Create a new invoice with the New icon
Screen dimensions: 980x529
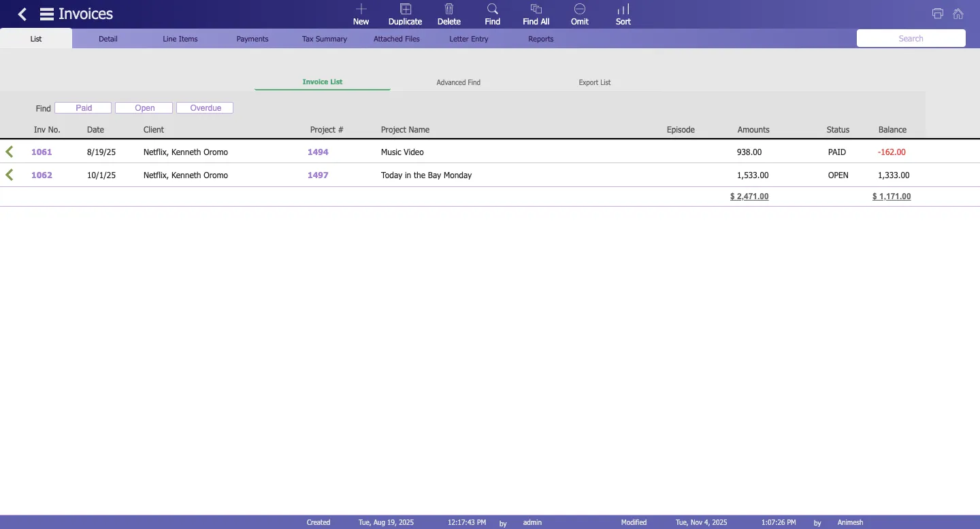[x=361, y=14]
